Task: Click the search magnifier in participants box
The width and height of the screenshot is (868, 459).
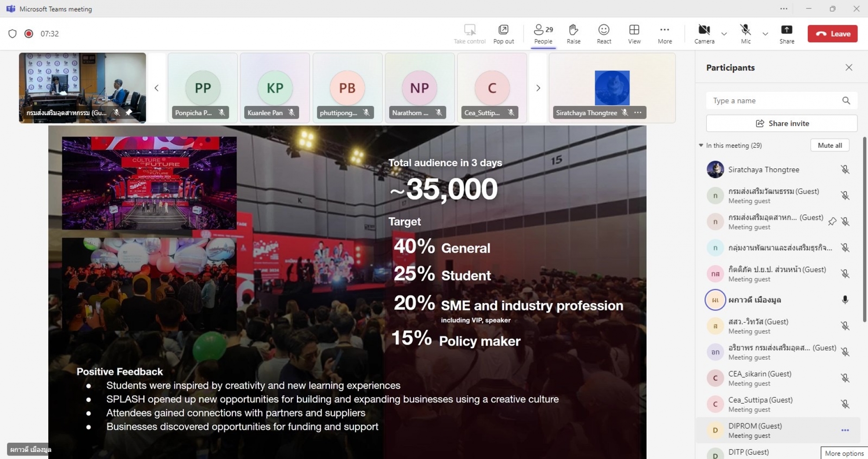Action: (846, 101)
